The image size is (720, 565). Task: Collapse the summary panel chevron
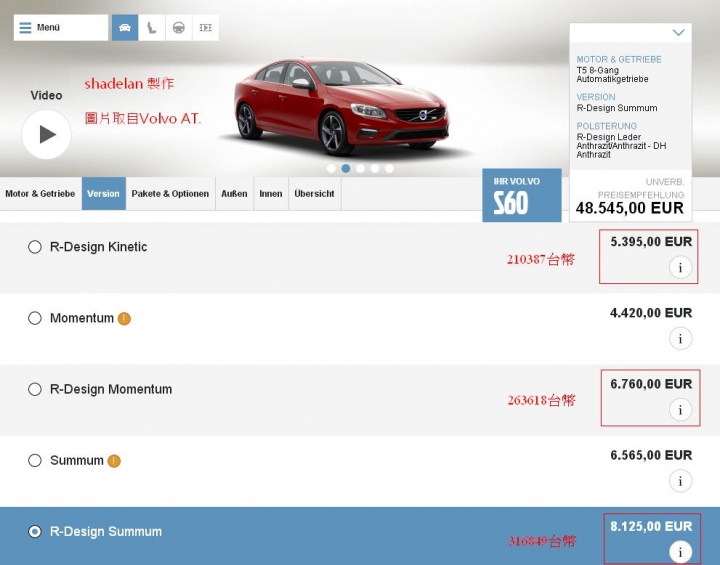tap(678, 32)
